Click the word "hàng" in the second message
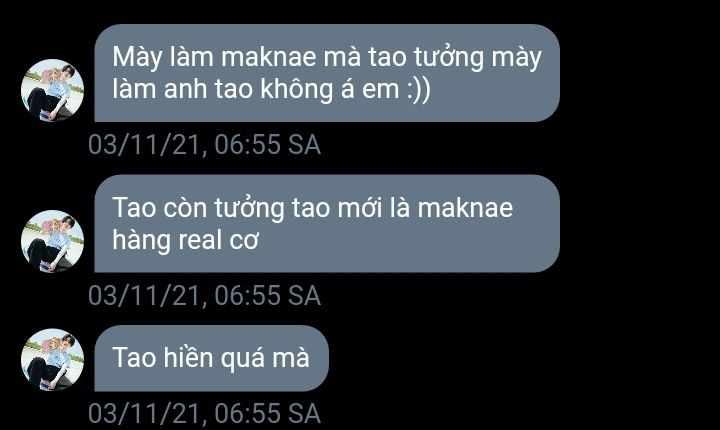The height and width of the screenshot is (430, 720). 141,241
